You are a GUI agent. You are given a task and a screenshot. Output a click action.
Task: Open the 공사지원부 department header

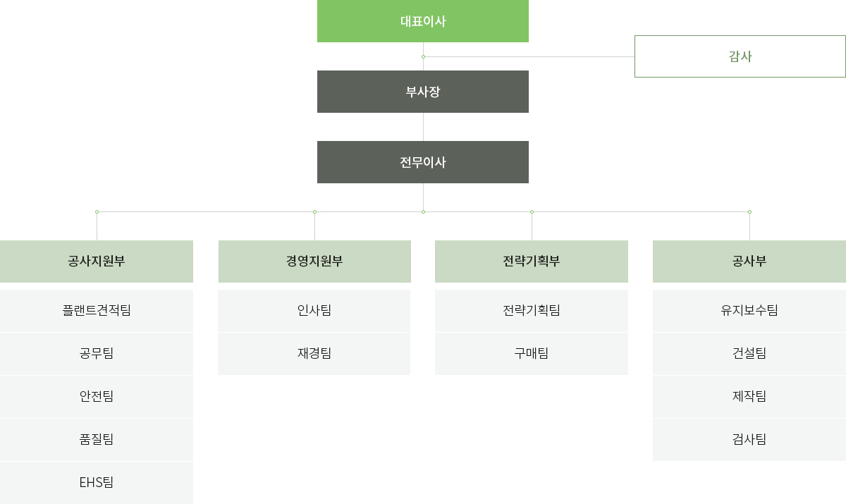[x=97, y=262]
